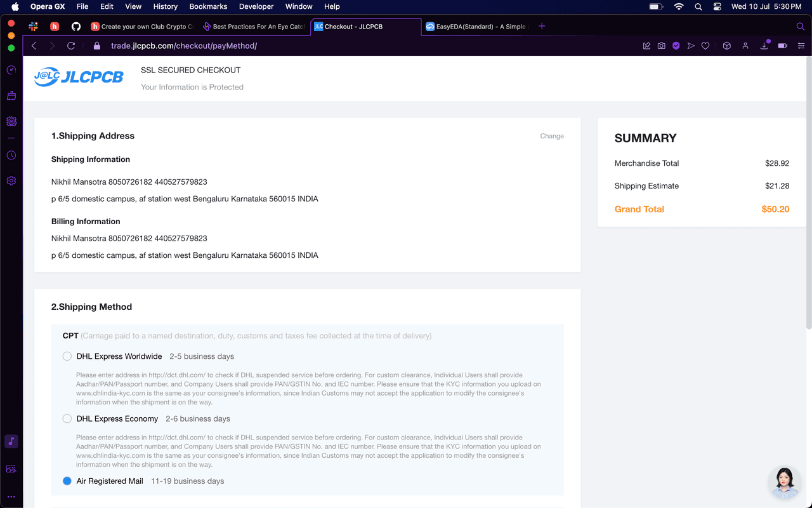Open the support chat avatar
This screenshot has width=812, height=508.
(784, 483)
